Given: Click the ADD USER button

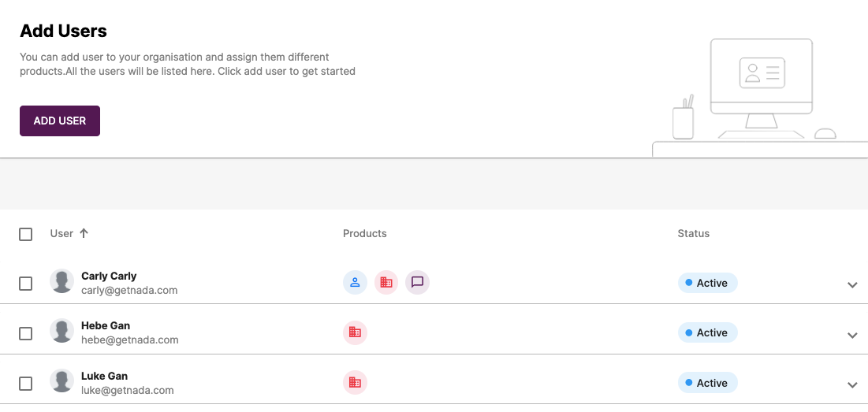Looking at the screenshot, I should tap(60, 121).
